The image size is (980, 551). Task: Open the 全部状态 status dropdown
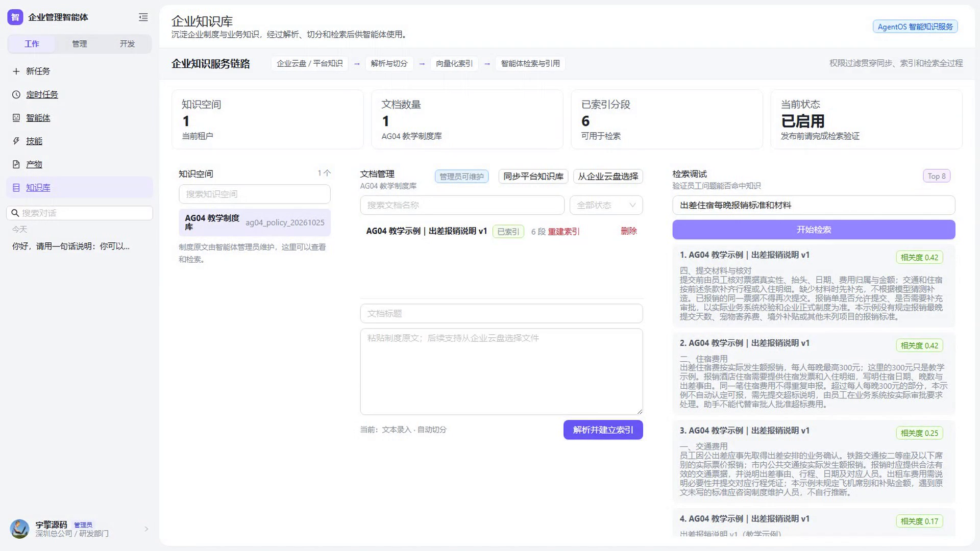point(606,205)
